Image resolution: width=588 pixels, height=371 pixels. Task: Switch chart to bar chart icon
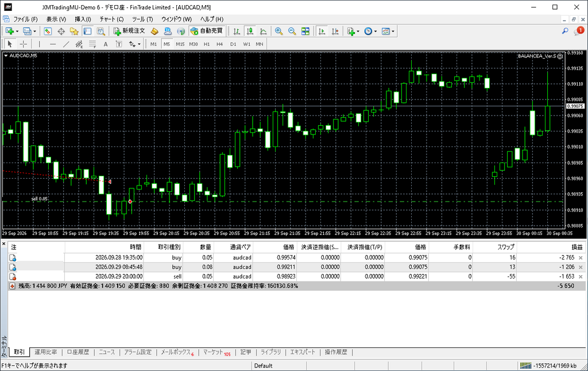[237, 31]
